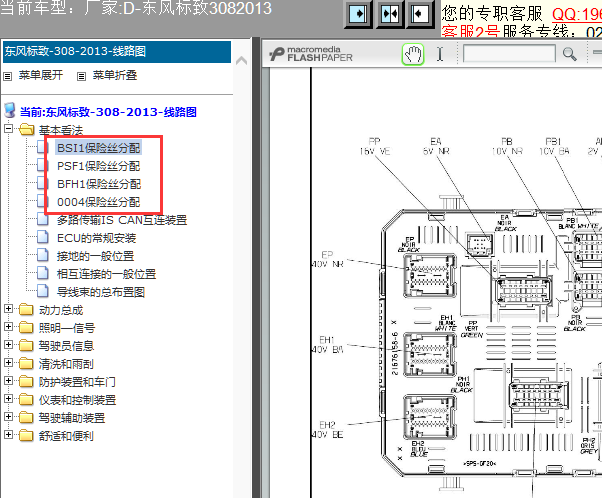The width and height of the screenshot is (602, 498).
Task: Open 导线束的总布置图 page
Action: [x=101, y=292]
